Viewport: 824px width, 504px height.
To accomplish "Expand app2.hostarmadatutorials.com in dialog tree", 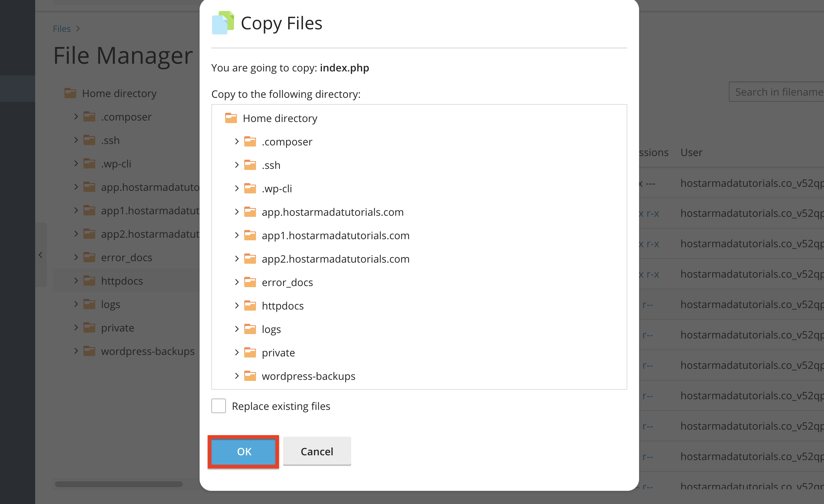I will click(237, 259).
